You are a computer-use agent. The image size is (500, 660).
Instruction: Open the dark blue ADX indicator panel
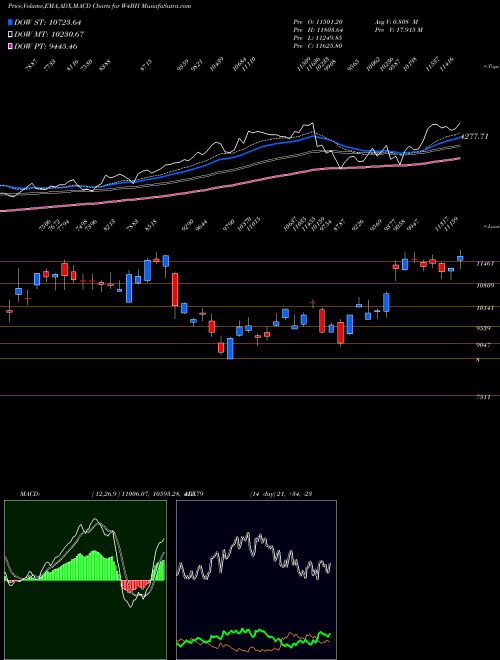pos(256,580)
